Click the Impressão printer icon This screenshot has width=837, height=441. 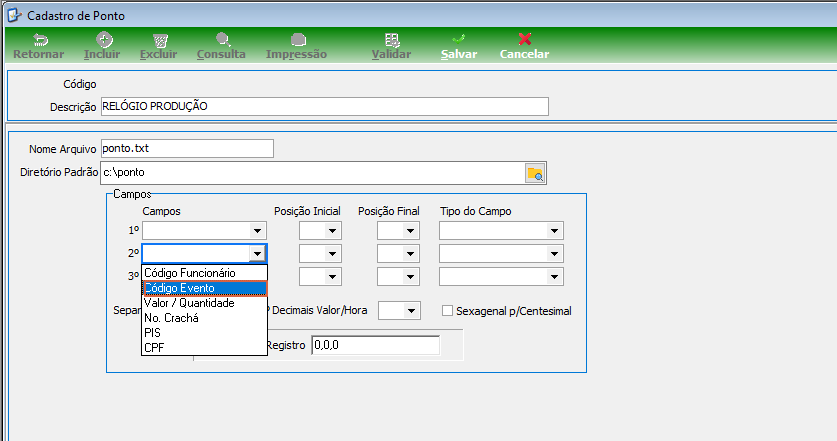click(298, 40)
